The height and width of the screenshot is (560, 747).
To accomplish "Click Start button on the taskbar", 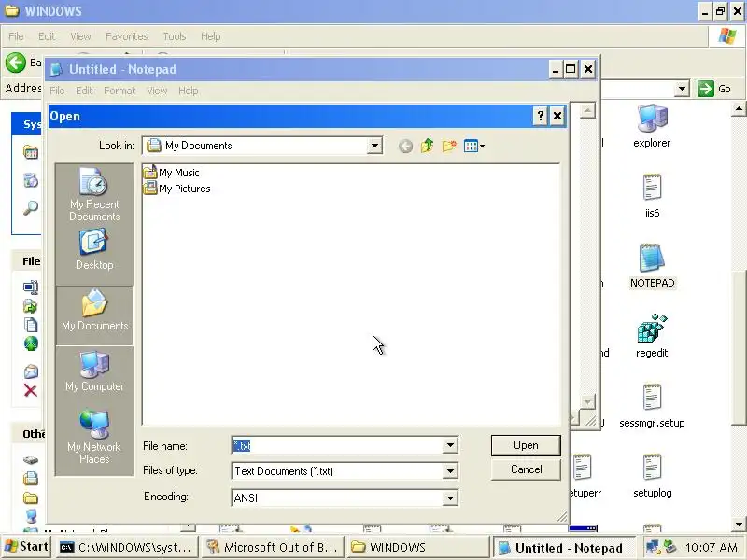I will 27,547.
